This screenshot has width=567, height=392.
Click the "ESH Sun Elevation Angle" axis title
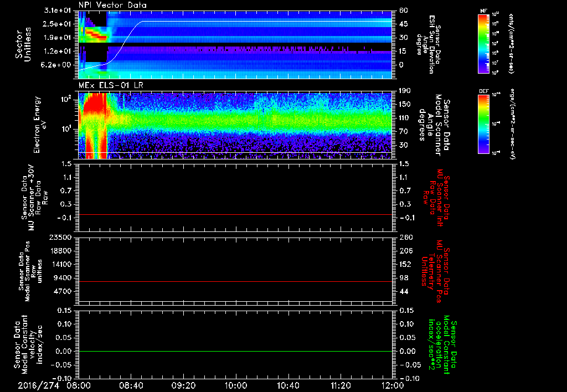[428, 44]
